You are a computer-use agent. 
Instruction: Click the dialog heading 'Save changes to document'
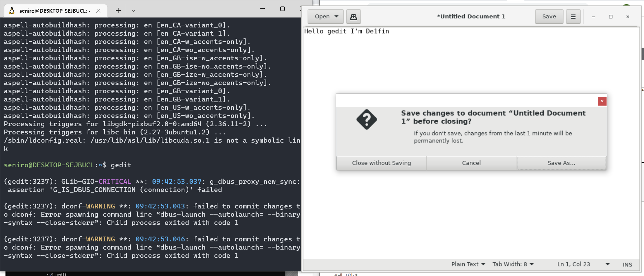[493, 117]
